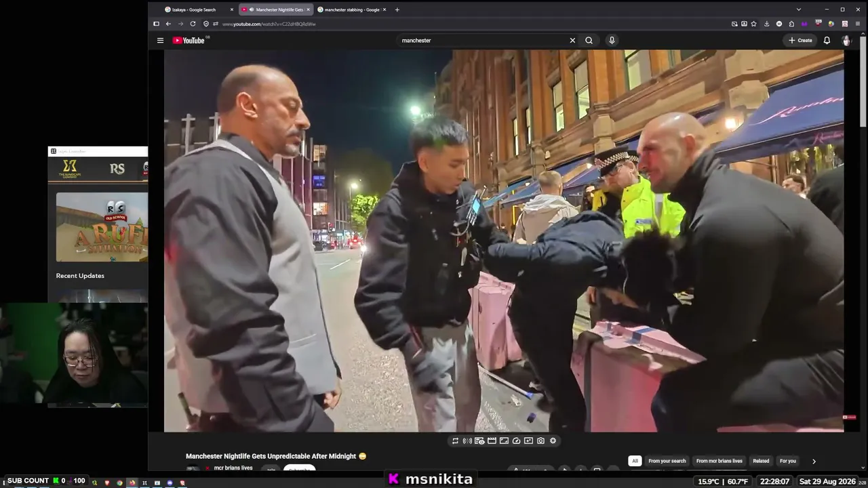Click the video player frame
The image size is (868, 488).
click(504, 241)
